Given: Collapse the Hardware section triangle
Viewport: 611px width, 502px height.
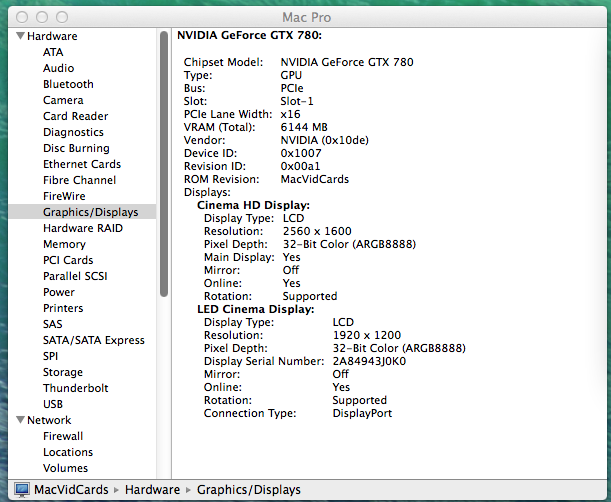Looking at the screenshot, I should click(20, 36).
